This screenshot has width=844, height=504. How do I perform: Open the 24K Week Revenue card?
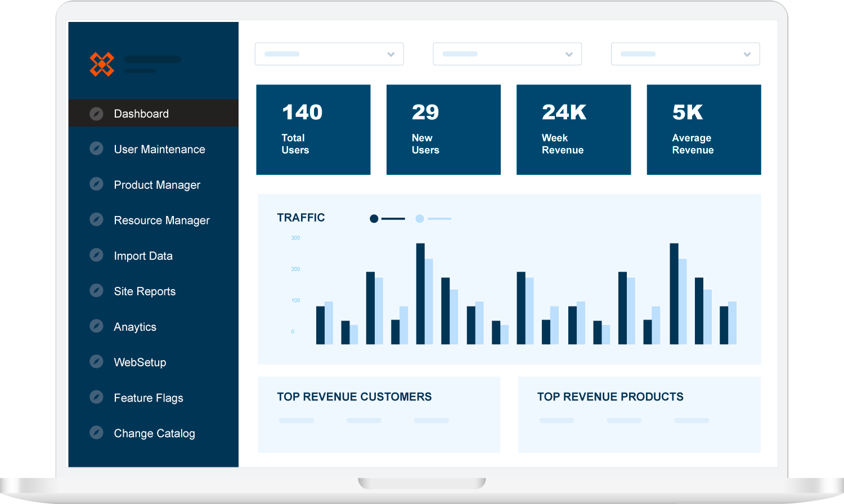(573, 129)
